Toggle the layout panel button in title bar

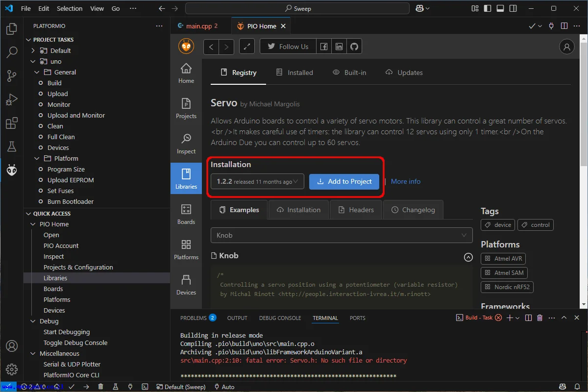[500, 8]
